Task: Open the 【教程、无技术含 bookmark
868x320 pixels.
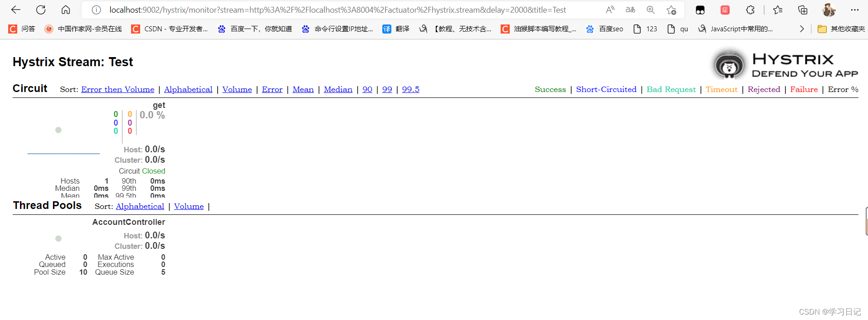Action: [455, 29]
